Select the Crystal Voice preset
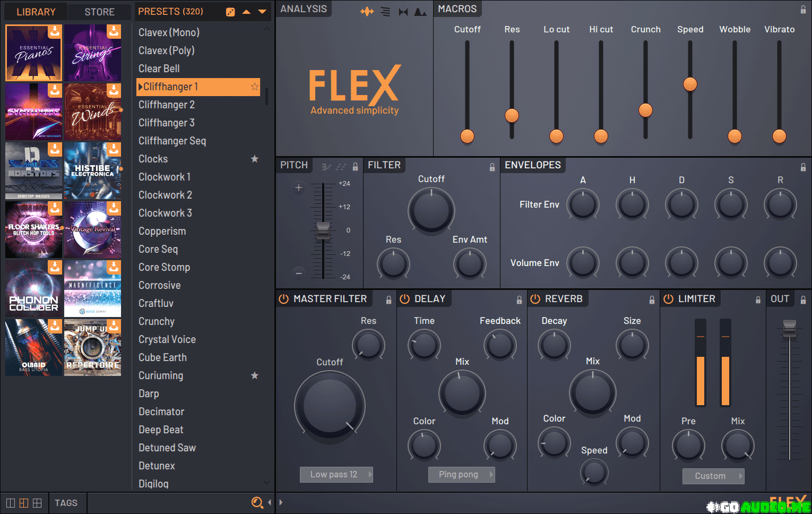This screenshot has width=812, height=514. pyautogui.click(x=167, y=339)
